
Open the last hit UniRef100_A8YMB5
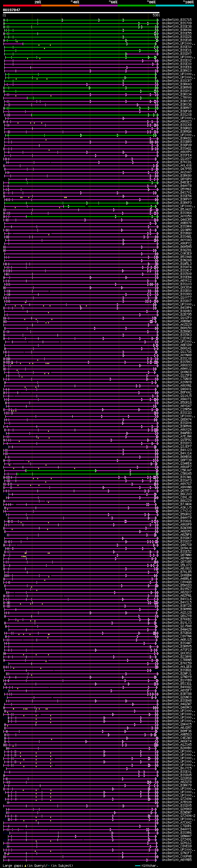[x=177, y=859]
